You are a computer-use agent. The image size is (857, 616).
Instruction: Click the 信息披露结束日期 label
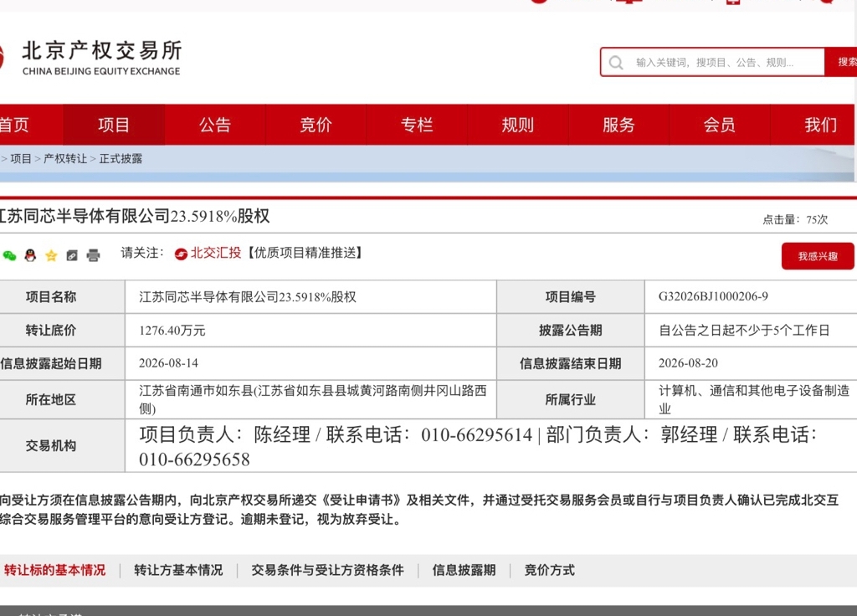pyautogui.click(x=570, y=363)
